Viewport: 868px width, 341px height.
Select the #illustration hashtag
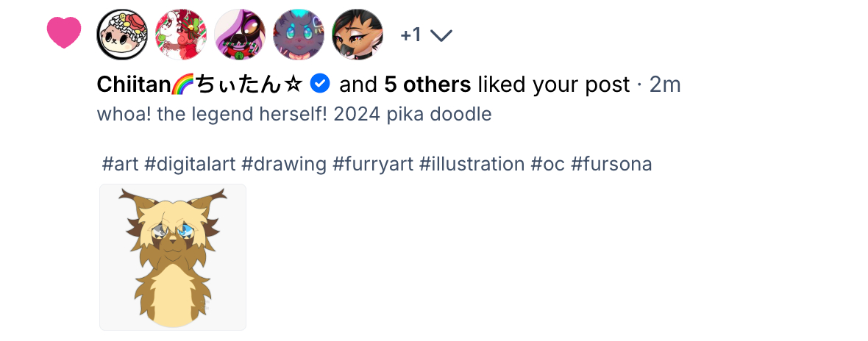[472, 164]
